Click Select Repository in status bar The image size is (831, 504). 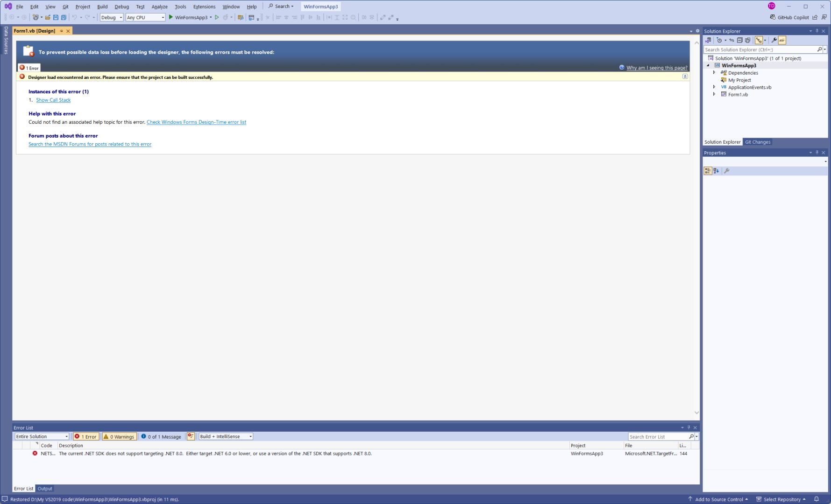pyautogui.click(x=781, y=499)
